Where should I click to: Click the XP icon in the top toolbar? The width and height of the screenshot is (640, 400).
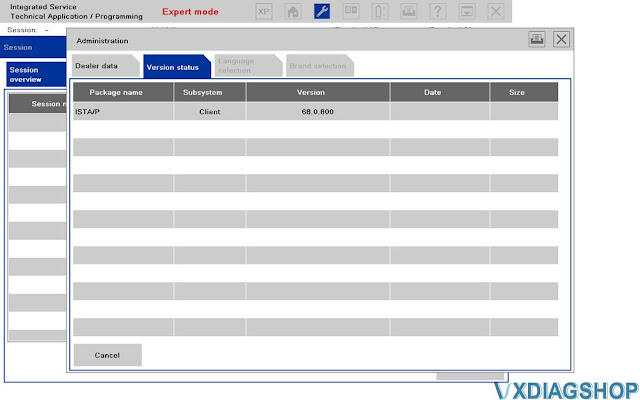(264, 11)
